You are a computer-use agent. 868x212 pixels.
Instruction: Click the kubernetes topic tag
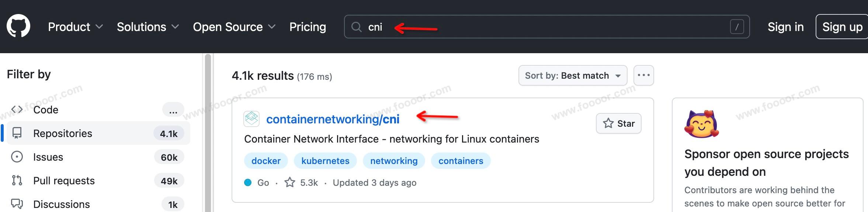pyautogui.click(x=325, y=161)
